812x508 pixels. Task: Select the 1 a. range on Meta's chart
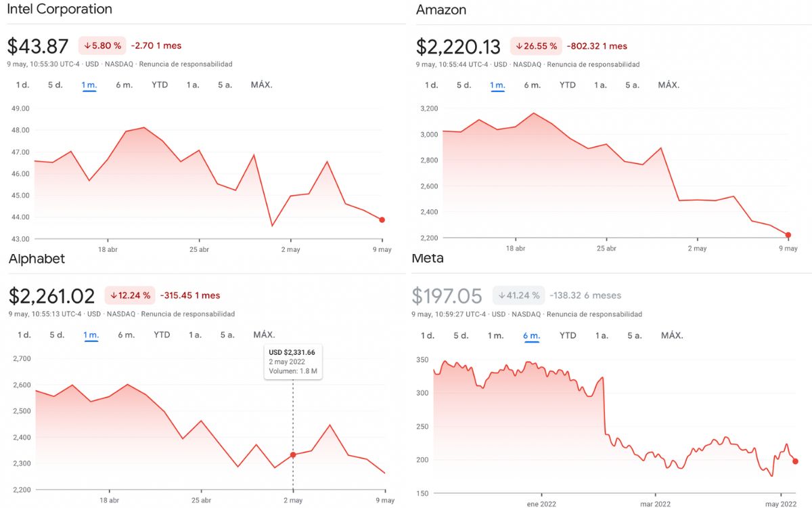[600, 335]
